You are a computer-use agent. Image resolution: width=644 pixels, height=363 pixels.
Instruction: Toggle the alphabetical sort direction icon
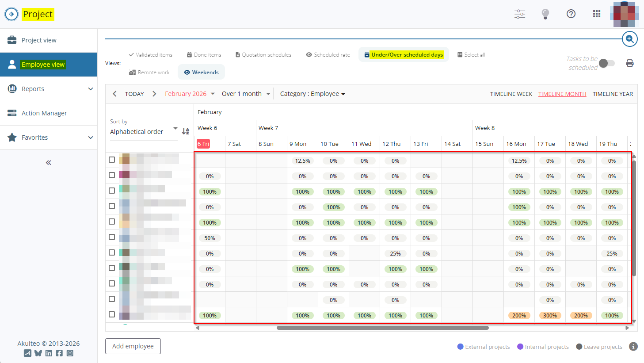coord(186,131)
